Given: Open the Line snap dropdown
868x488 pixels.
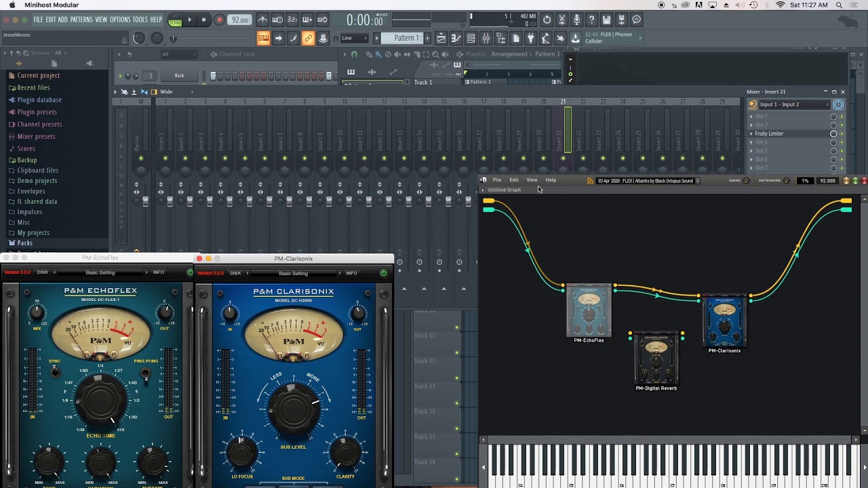Looking at the screenshot, I should pos(354,38).
